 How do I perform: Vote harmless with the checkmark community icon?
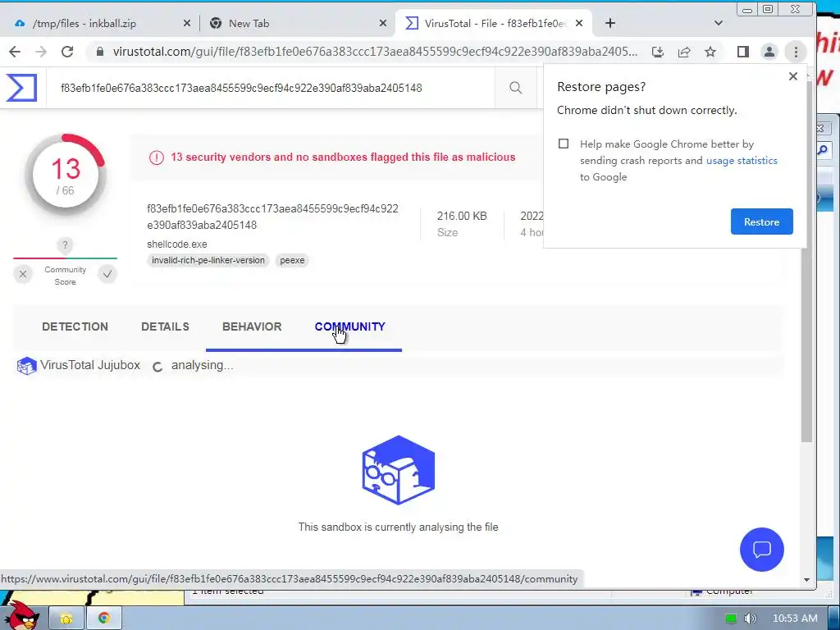[x=107, y=274]
